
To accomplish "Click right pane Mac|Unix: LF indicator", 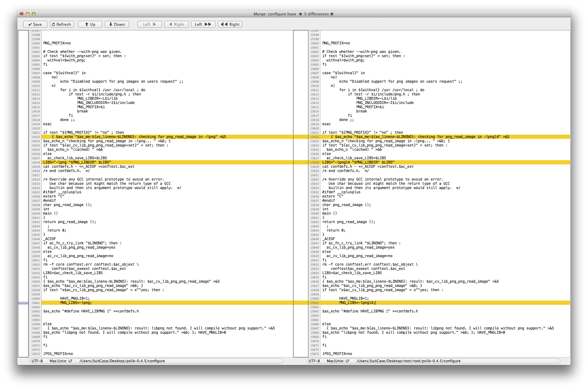I will pyautogui.click(x=338, y=361).
